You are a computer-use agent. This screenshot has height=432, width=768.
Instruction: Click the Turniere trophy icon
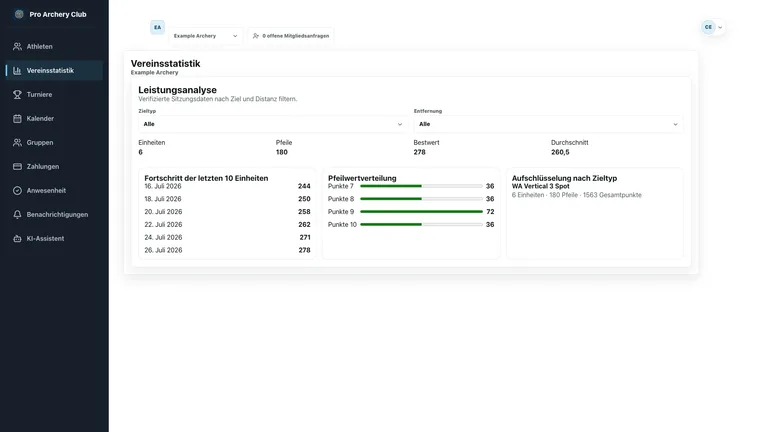point(17,95)
